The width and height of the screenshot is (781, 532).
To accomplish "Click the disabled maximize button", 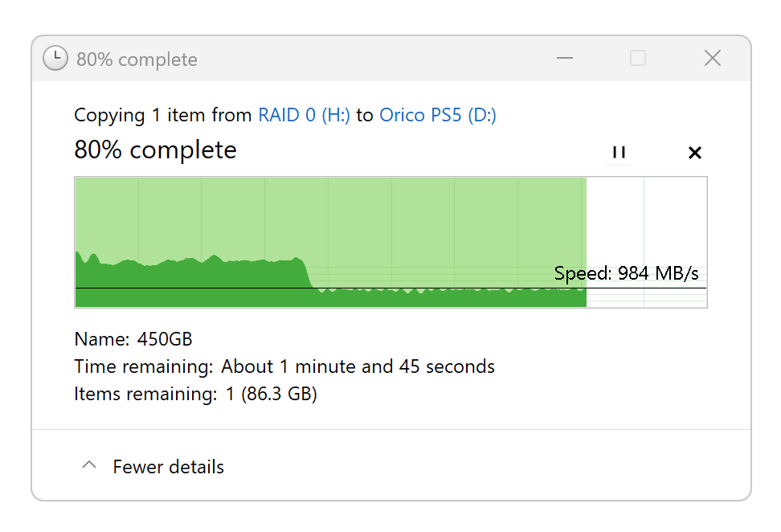I will (x=638, y=59).
